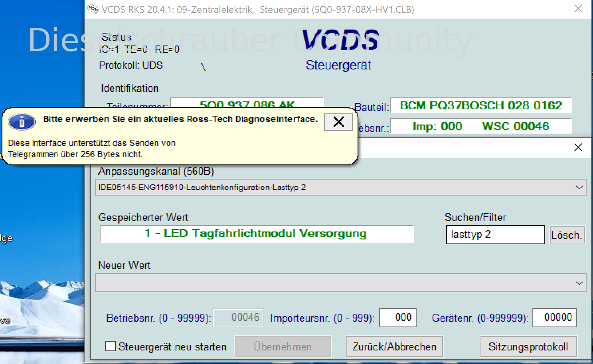Focus the Suchen/Filter field containing lasttyp 2
Image resolution: width=593 pixels, height=364 pixels.
pos(495,235)
